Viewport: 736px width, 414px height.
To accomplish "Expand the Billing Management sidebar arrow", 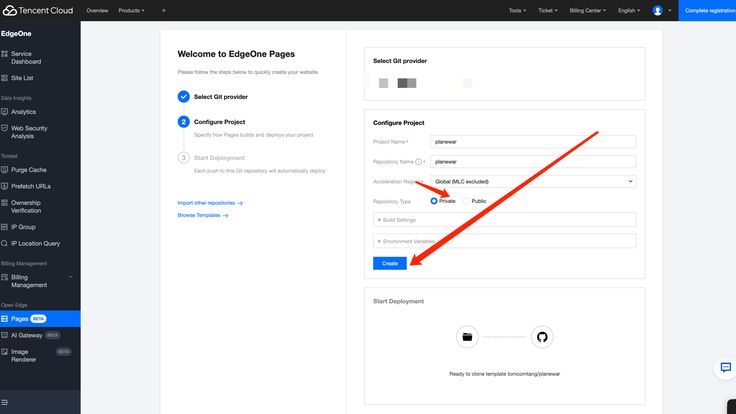I will (x=71, y=277).
